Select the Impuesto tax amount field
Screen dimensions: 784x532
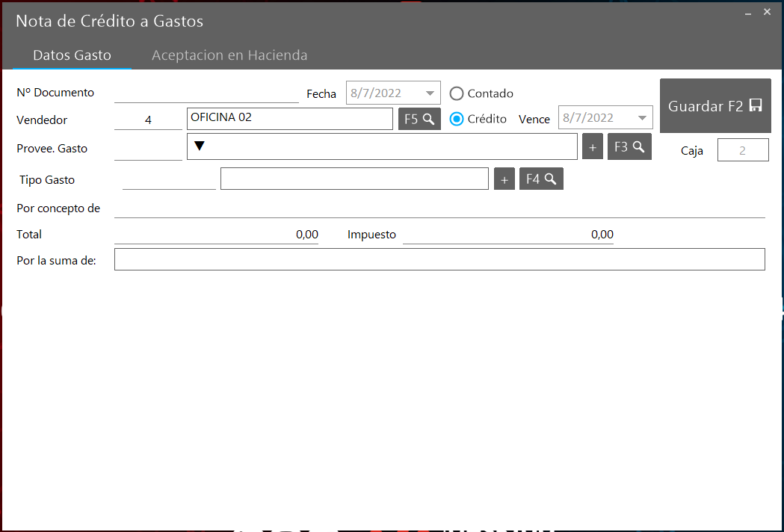click(508, 235)
